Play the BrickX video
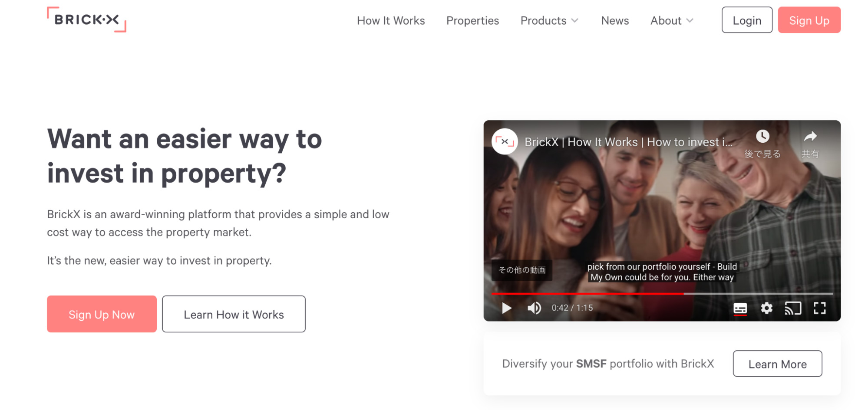The width and height of the screenshot is (868, 410). click(506, 308)
